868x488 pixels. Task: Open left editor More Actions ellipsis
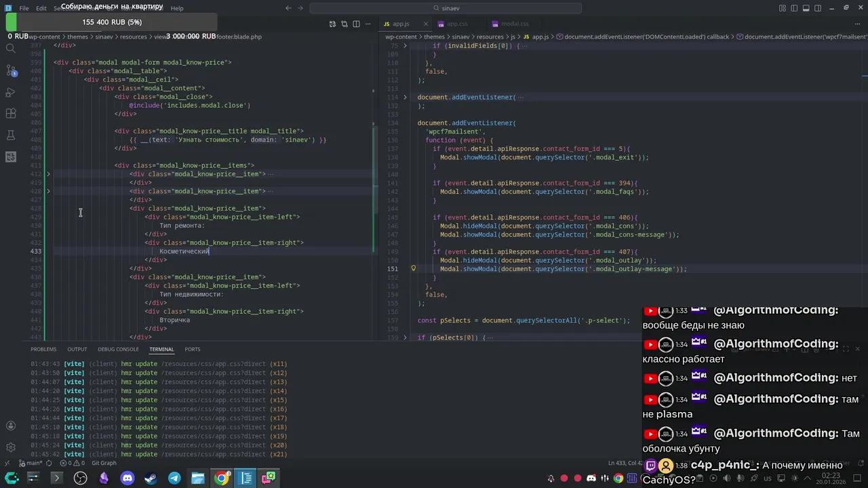[x=368, y=24]
